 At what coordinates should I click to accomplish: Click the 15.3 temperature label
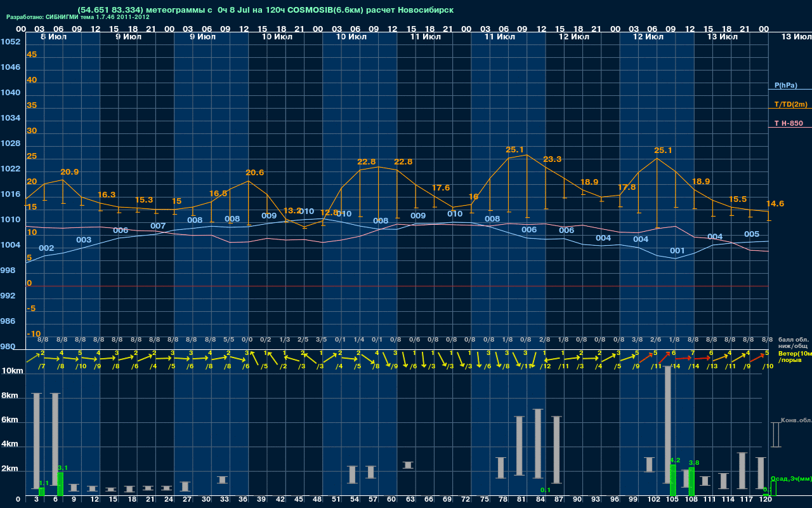144,200
